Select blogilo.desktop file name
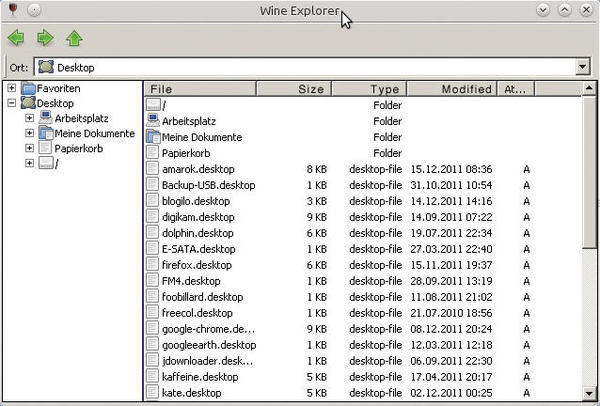This screenshot has height=406, width=600. 196,201
